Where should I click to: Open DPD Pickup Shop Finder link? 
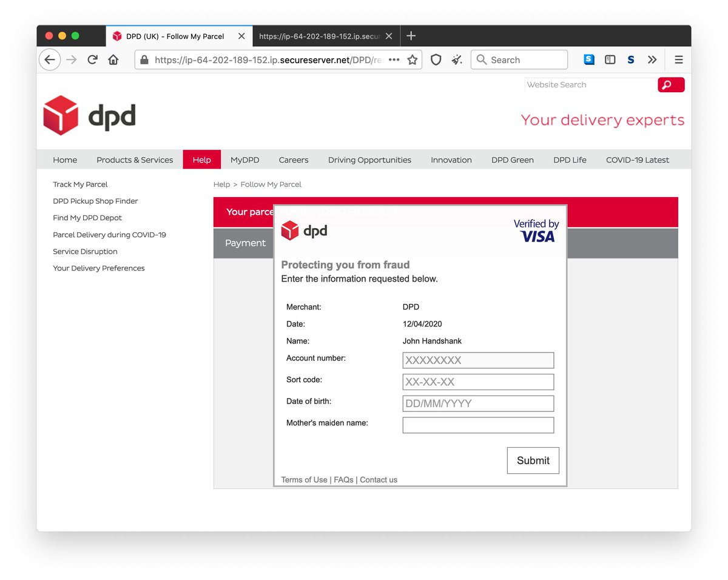95,201
